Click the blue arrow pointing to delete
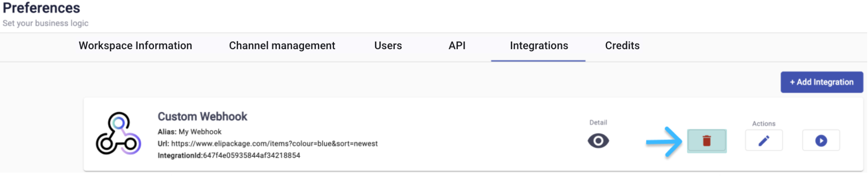This screenshot has height=176, width=868. pos(664,142)
